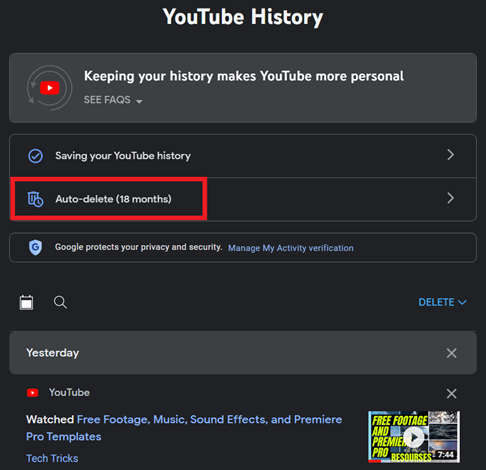Select Auto-delete (18 months) option
This screenshot has width=486, height=470.
(x=113, y=199)
